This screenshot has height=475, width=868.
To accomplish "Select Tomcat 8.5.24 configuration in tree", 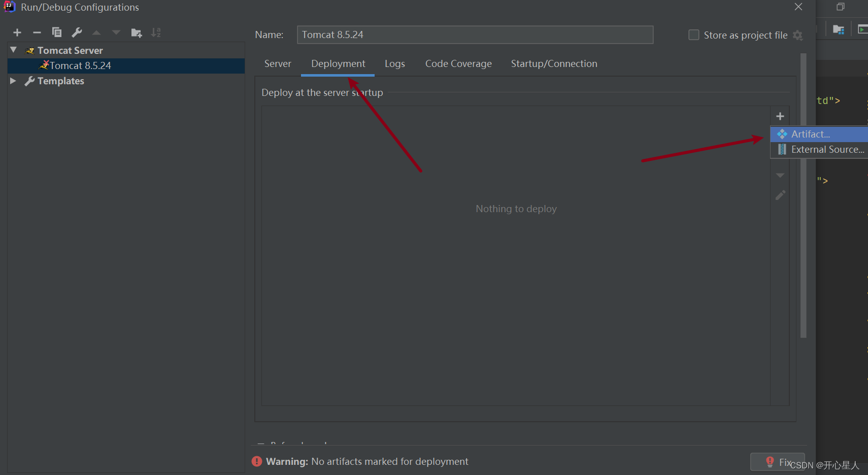I will coord(126,65).
